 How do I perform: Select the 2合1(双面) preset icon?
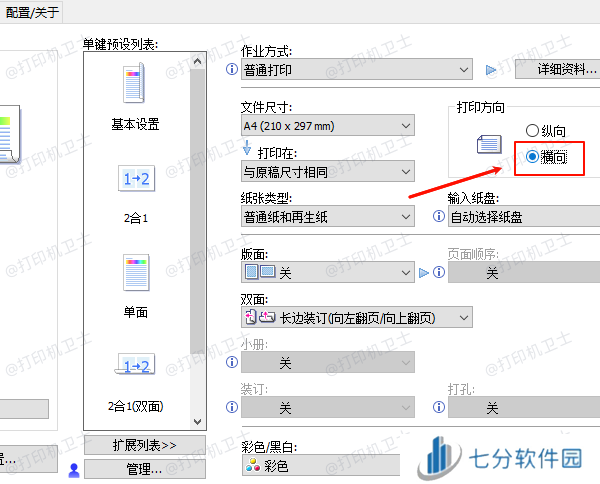point(135,365)
